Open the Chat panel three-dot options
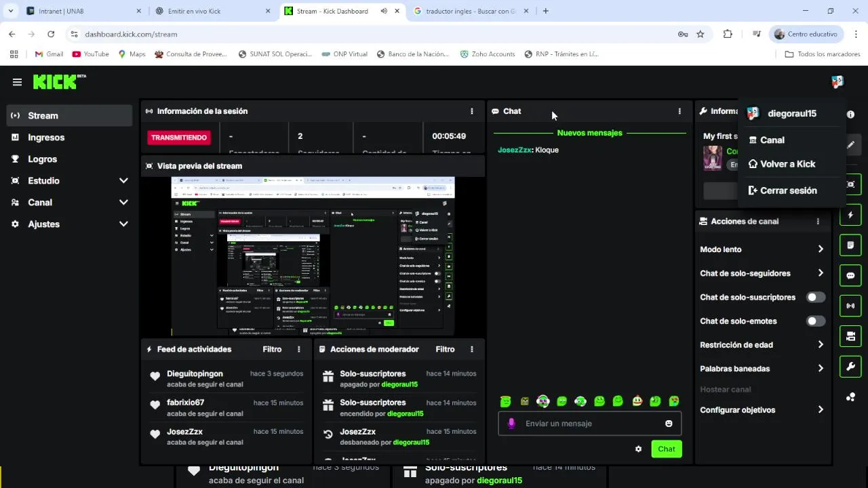The height and width of the screenshot is (488, 868). (x=679, y=111)
